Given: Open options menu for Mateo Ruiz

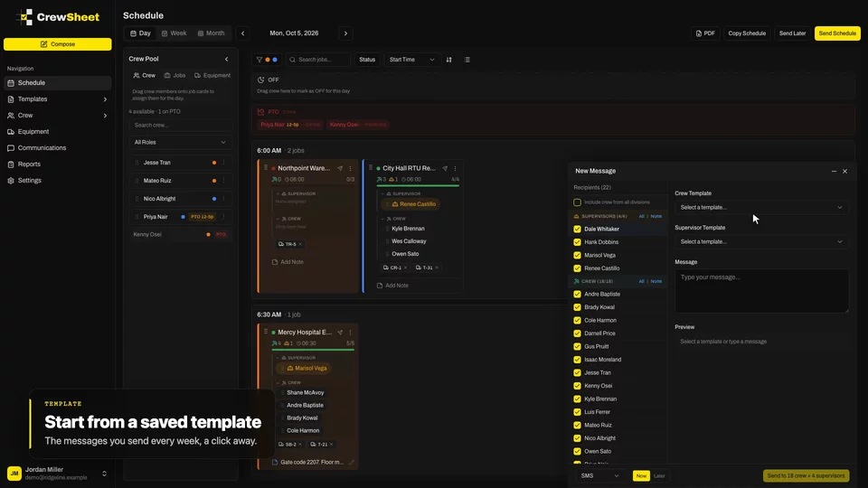Looking at the screenshot, I should point(223,181).
